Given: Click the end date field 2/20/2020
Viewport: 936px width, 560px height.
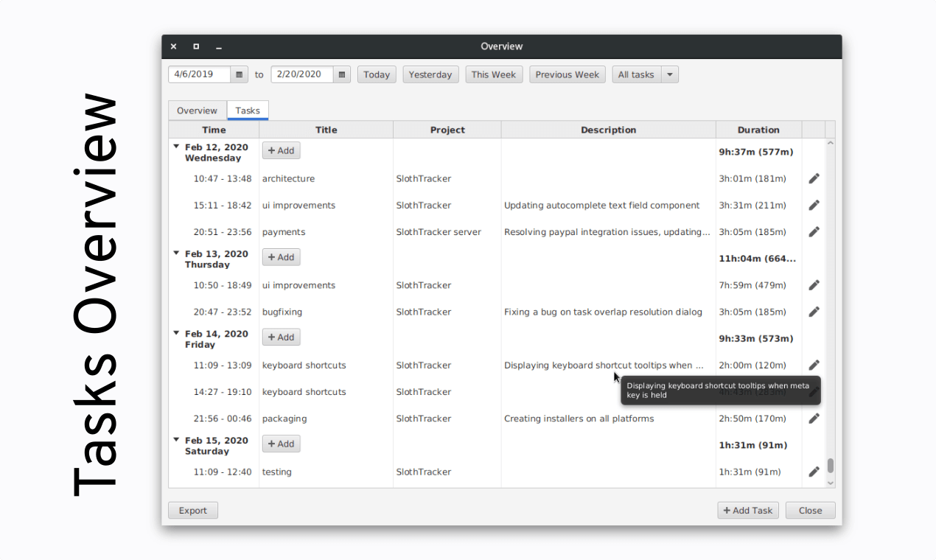Looking at the screenshot, I should click(x=302, y=74).
